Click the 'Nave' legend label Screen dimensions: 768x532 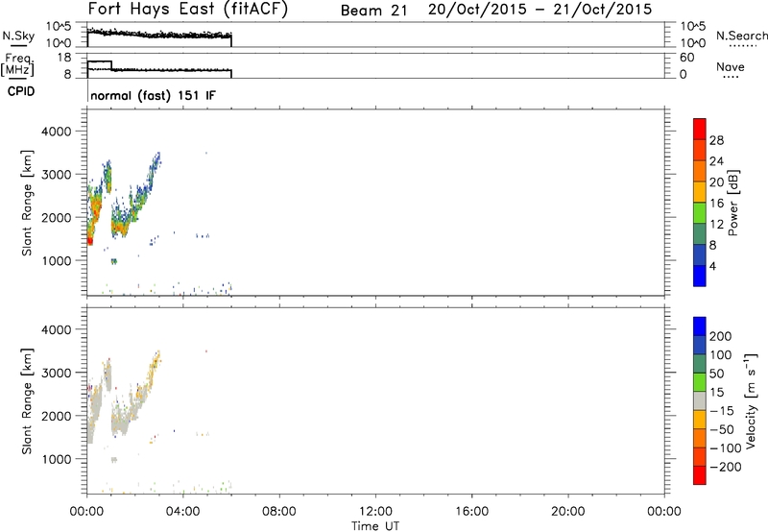pyautogui.click(x=731, y=66)
